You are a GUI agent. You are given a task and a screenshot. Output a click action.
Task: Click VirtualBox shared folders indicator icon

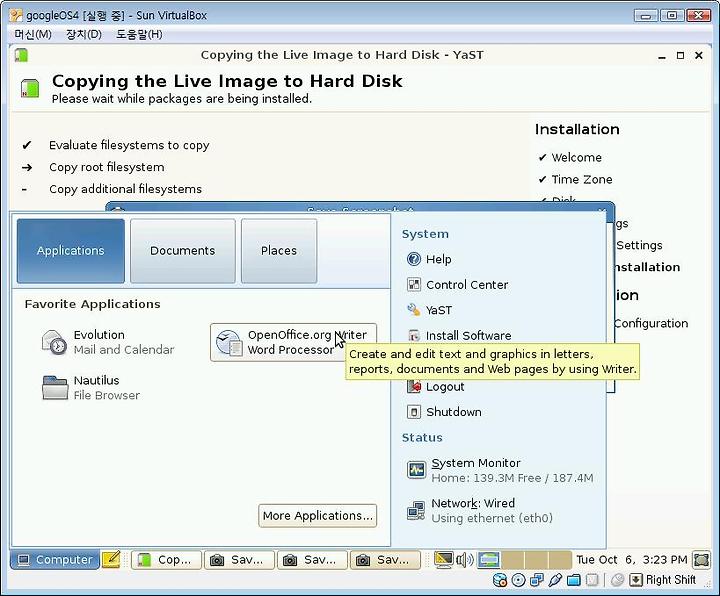pyautogui.click(x=574, y=580)
